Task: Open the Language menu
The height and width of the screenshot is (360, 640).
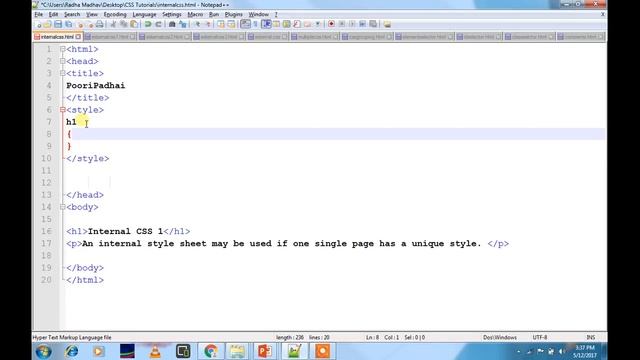Action: point(144,14)
